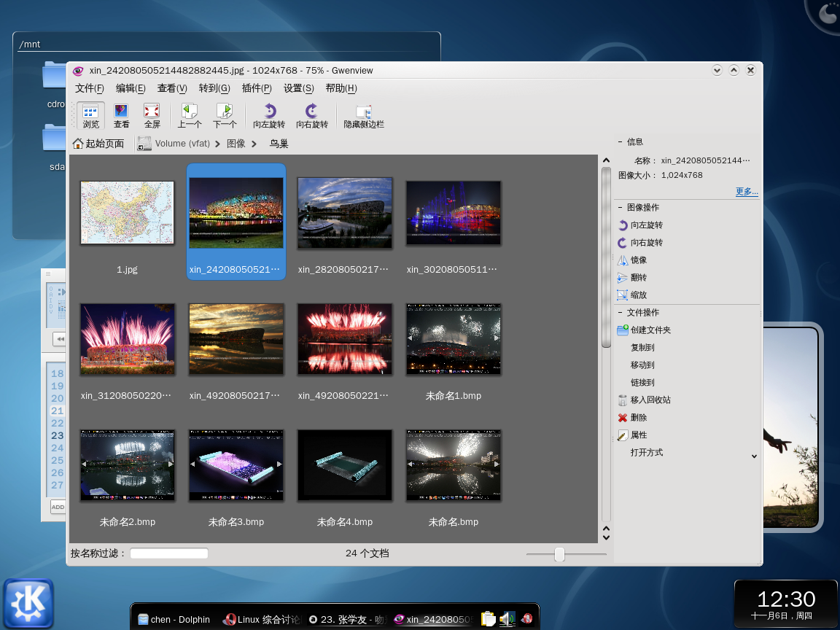Switch to 张学友 music player taskbar entry
The height and width of the screenshot is (630, 840).
point(348,619)
